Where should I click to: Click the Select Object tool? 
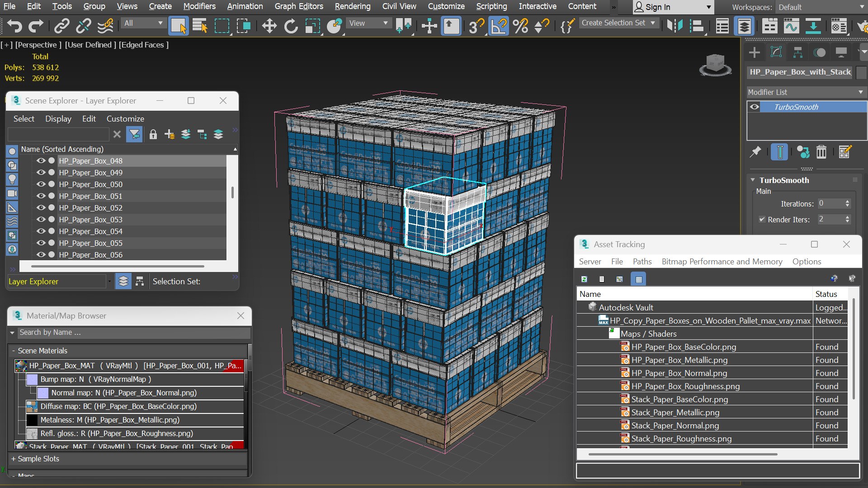point(178,26)
